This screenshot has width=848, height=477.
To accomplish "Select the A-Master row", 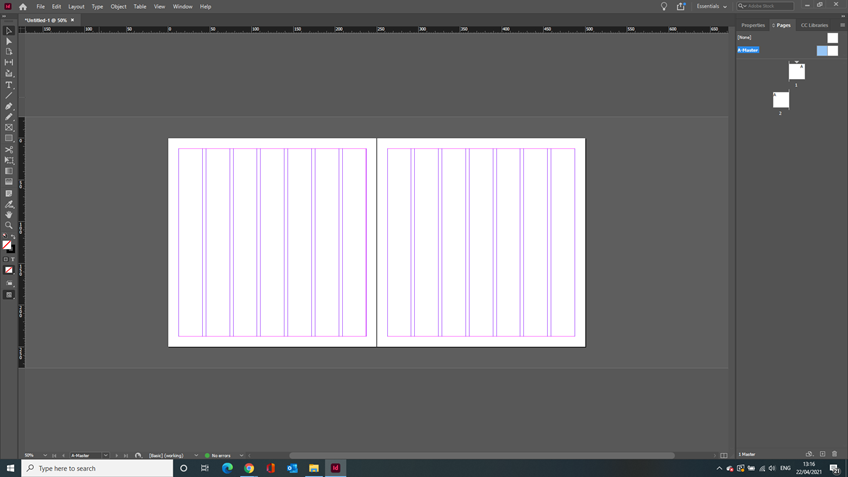I will [x=788, y=50].
